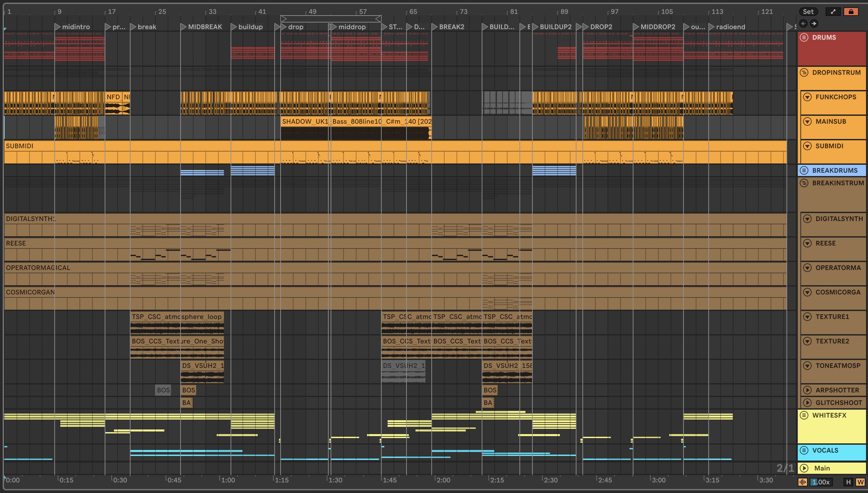Select the TEXTURE1 track header
The image size is (868, 493).
click(832, 317)
